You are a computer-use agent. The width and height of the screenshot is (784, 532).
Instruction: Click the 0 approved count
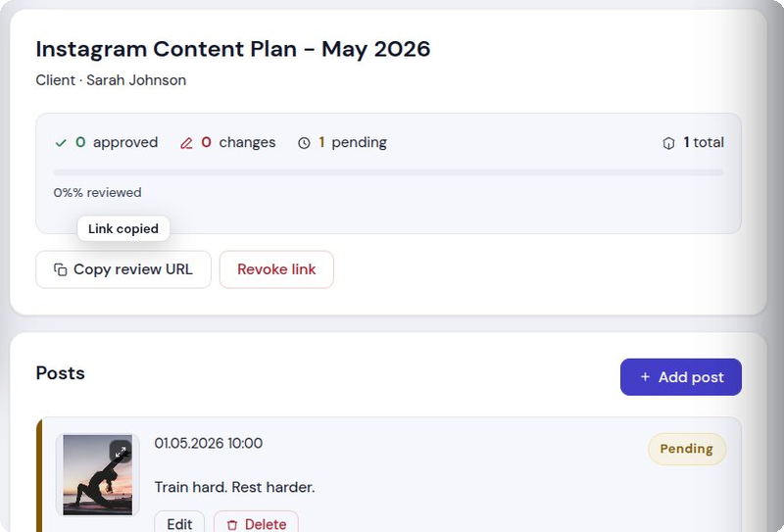click(x=117, y=142)
